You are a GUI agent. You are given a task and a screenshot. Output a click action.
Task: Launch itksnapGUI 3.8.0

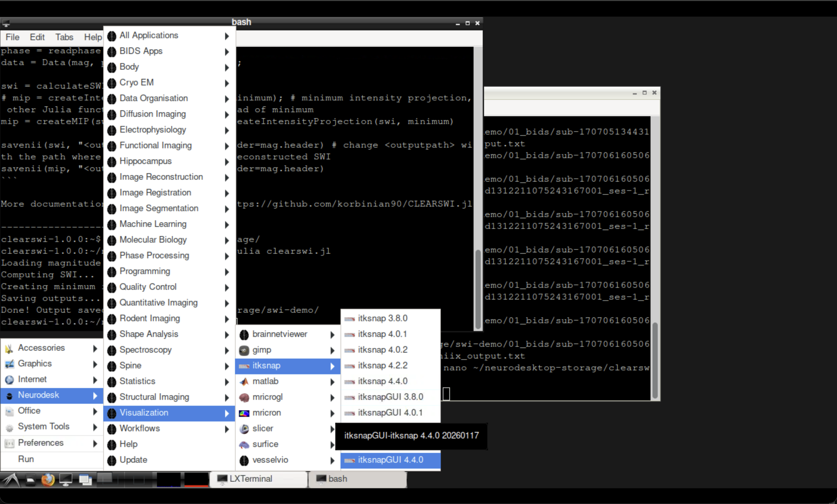(x=391, y=397)
